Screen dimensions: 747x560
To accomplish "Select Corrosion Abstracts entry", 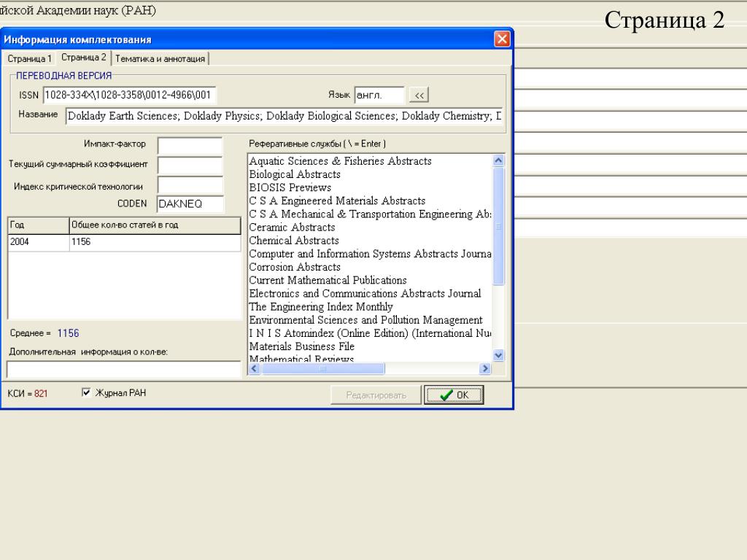I will (x=295, y=267).
